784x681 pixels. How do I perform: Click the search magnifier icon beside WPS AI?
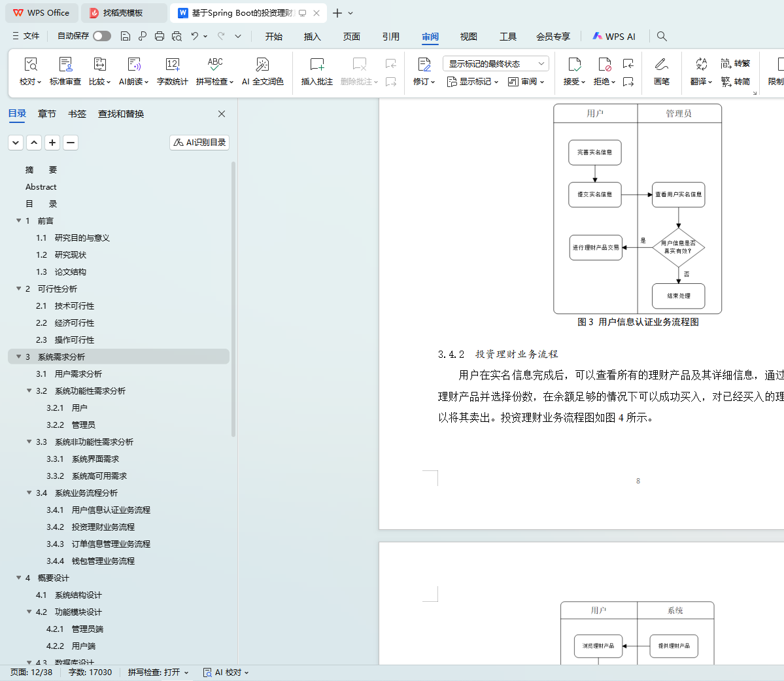662,36
